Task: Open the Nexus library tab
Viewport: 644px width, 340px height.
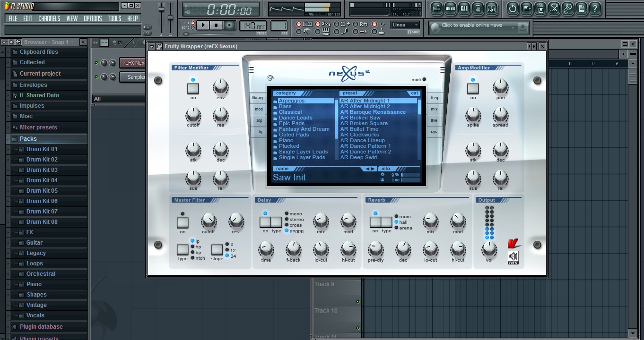Action: pos(258,98)
